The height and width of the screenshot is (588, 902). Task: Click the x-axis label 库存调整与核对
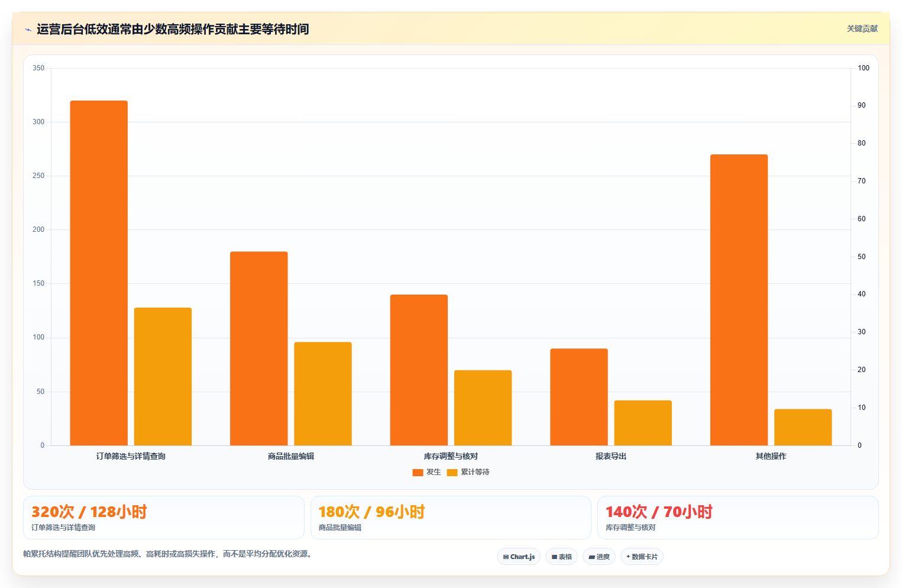click(451, 456)
